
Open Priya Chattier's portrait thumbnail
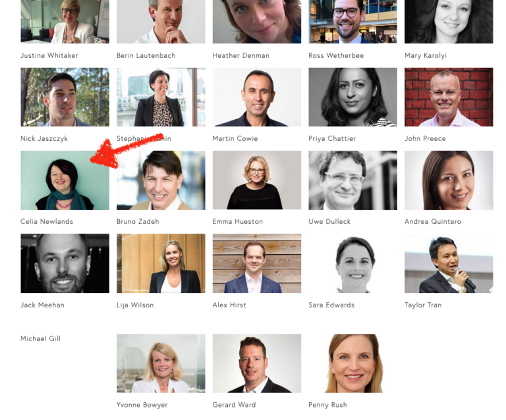pos(352,97)
